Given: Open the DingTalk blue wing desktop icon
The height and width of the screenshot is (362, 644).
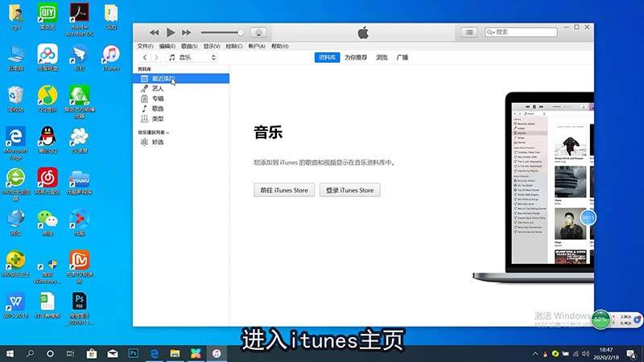Looking at the screenshot, I should click(x=79, y=58).
